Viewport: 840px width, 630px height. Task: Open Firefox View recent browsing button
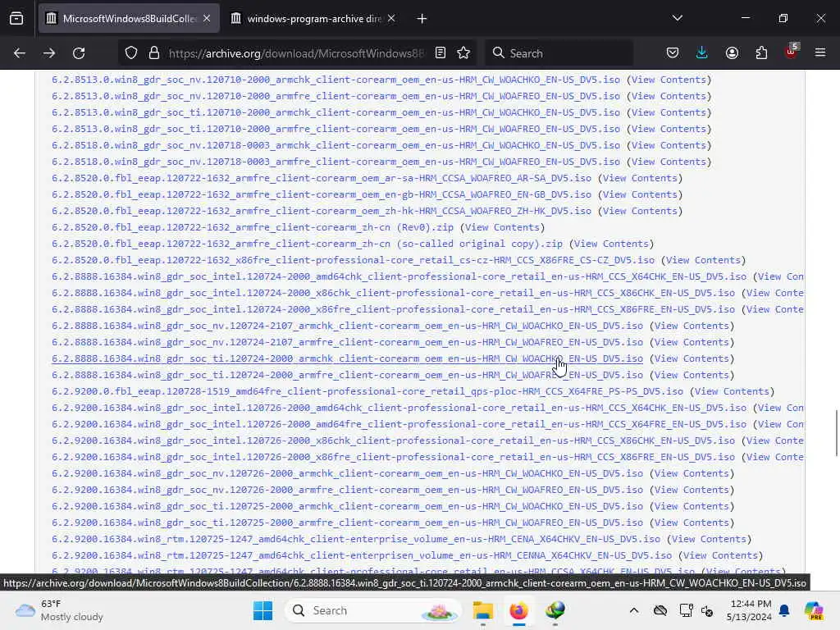pyautogui.click(x=16, y=19)
